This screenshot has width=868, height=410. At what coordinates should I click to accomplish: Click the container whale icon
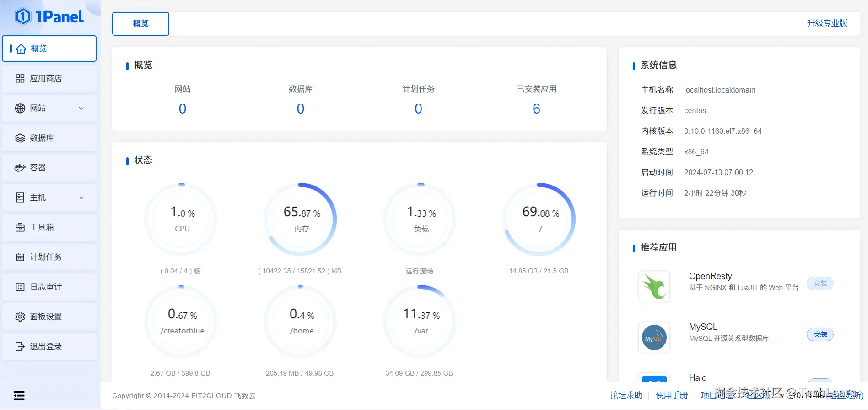point(20,168)
